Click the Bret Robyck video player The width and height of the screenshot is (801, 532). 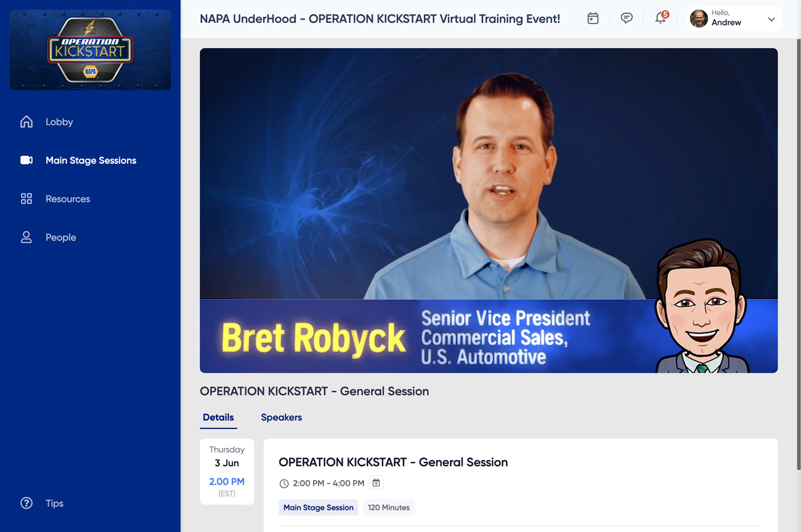coord(488,210)
